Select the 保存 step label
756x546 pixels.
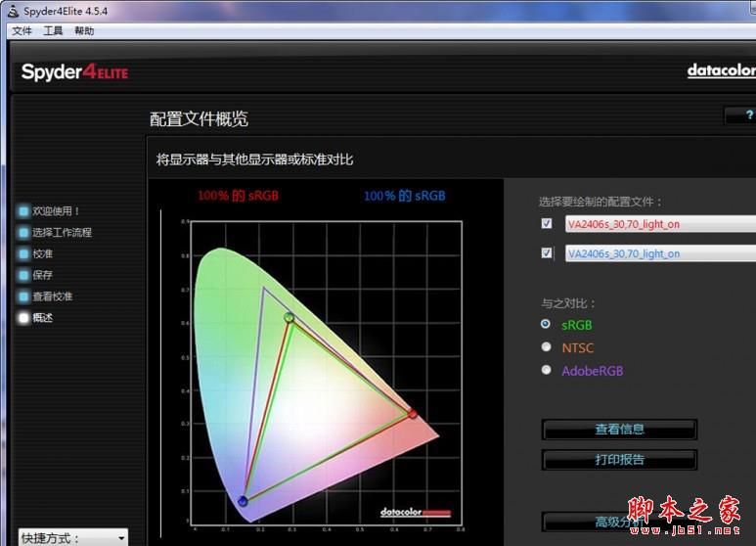point(42,275)
